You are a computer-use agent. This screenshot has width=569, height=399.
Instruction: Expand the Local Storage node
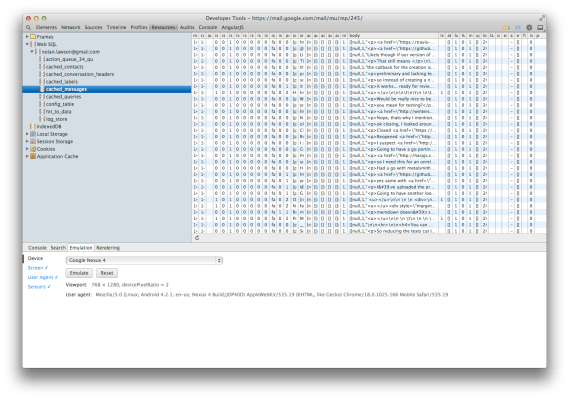click(27, 134)
